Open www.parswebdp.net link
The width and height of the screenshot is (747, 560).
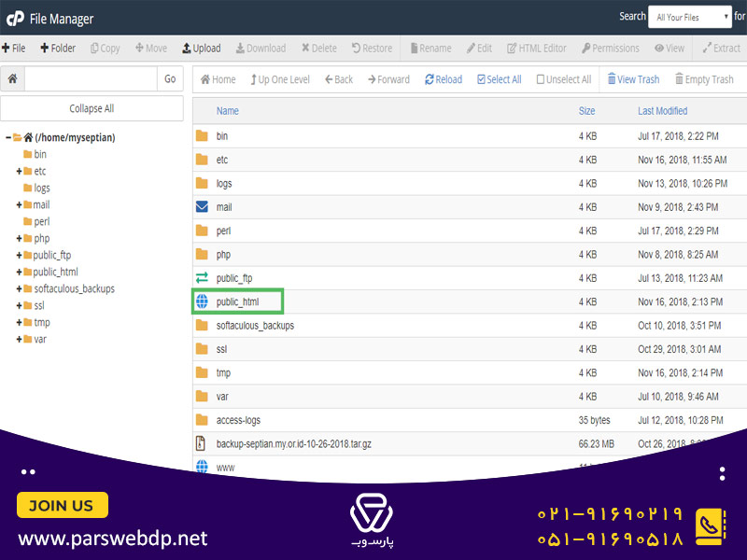[x=112, y=539]
